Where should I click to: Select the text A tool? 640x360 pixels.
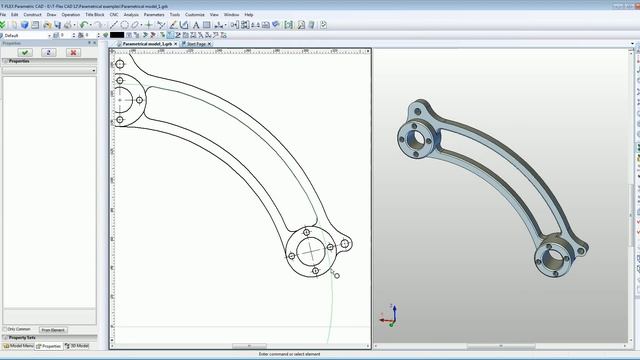[x=196, y=25]
